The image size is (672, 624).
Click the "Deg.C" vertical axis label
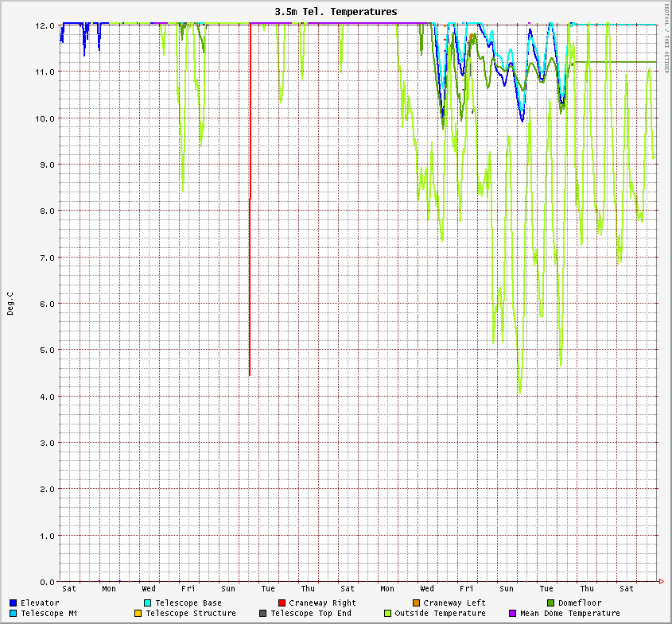pos(10,303)
